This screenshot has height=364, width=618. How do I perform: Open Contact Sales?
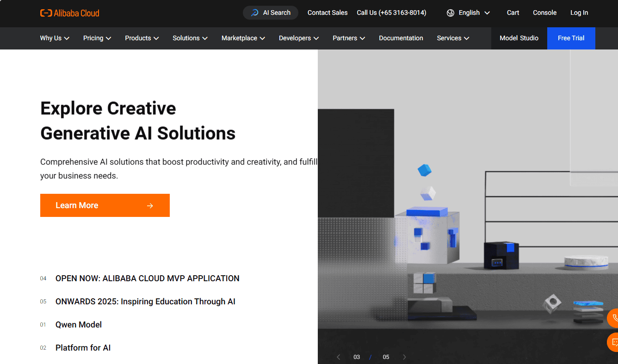click(x=327, y=12)
